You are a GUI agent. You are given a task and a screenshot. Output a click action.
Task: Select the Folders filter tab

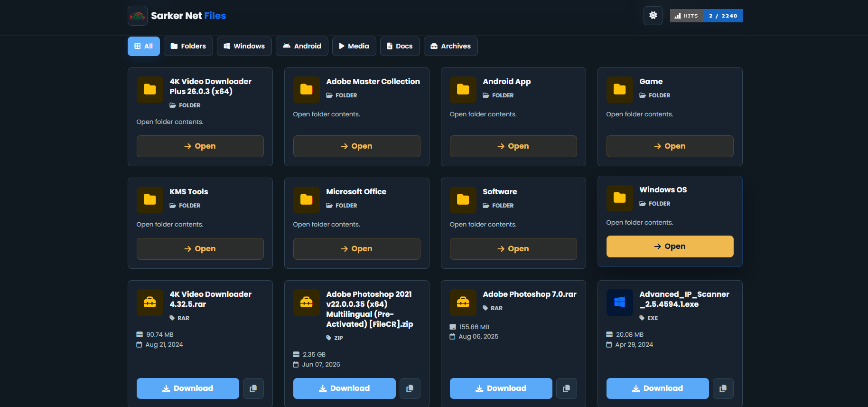point(188,46)
